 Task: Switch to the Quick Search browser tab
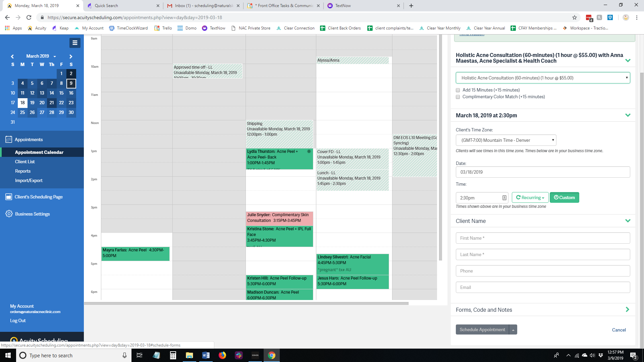coord(123,6)
